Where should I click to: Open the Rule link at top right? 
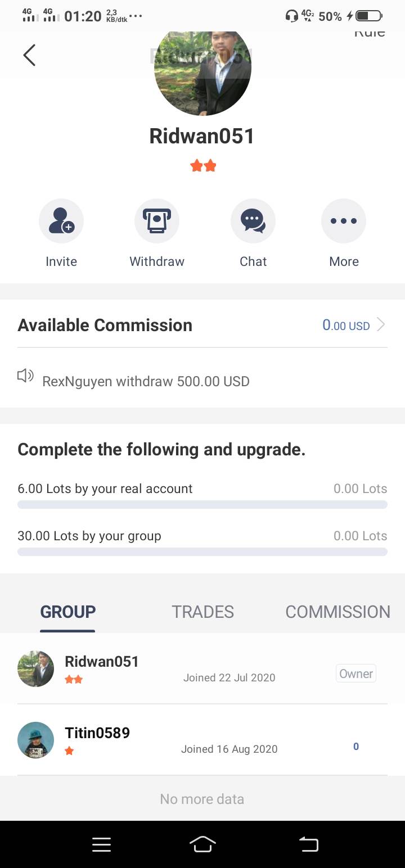pos(370,34)
